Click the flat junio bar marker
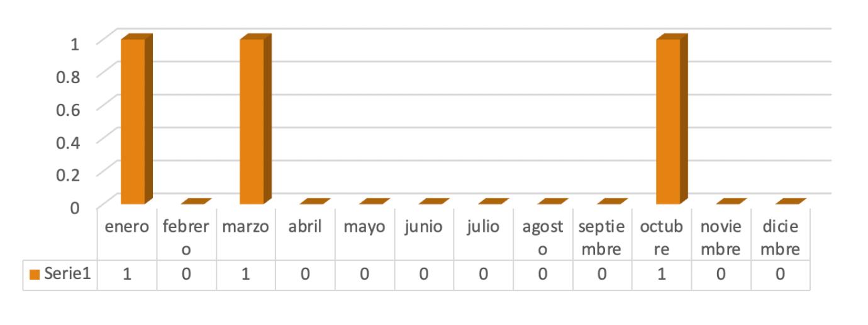Image resolution: width=868 pixels, height=325 pixels. (434, 202)
